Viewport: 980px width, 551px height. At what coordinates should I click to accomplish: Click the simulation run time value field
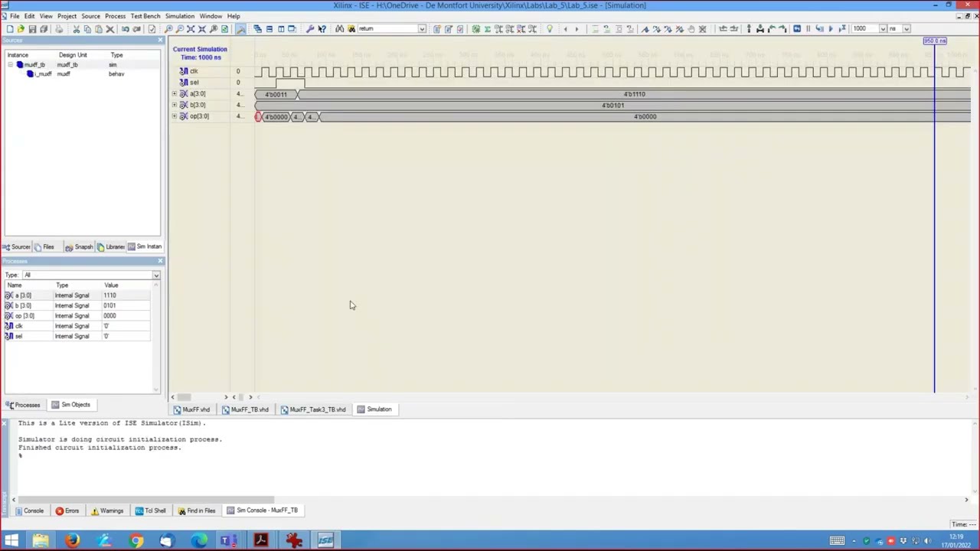(x=864, y=29)
